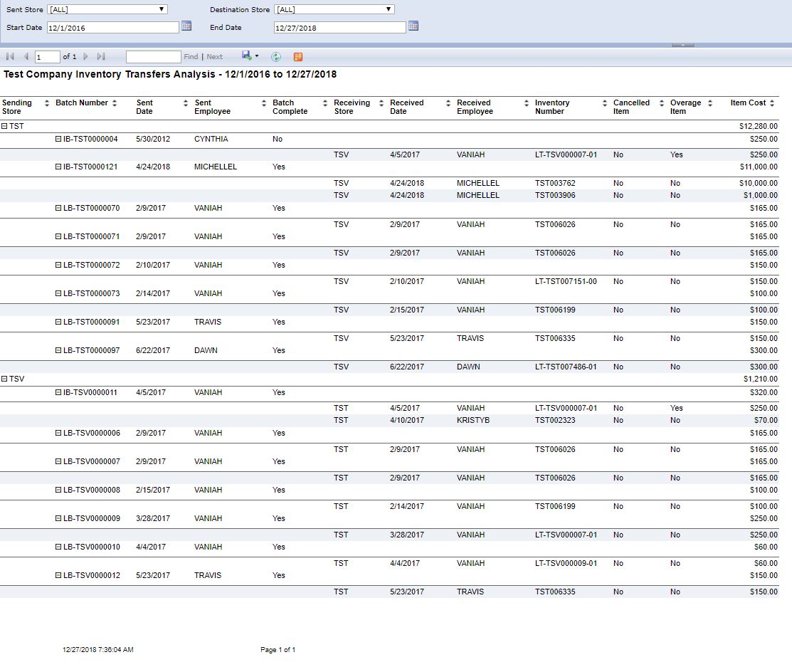
Task: Click the Find link
Action: click(191, 56)
